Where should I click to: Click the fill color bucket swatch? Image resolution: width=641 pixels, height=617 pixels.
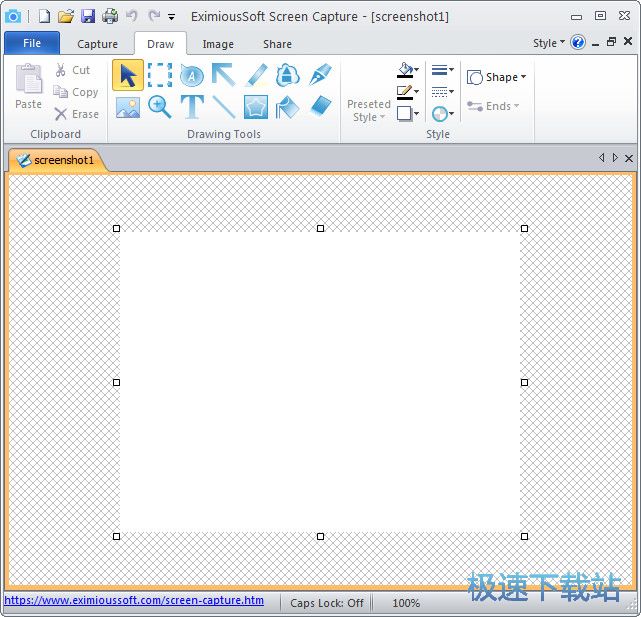click(x=405, y=71)
